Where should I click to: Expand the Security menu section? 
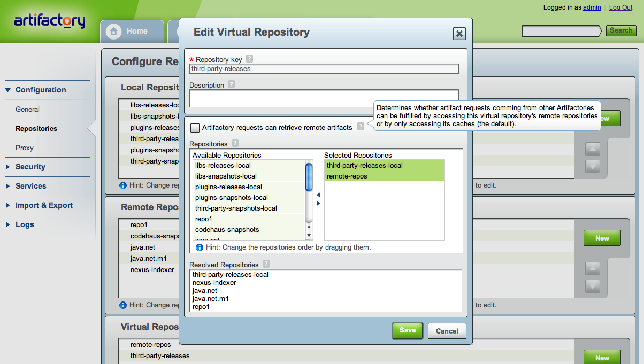[30, 167]
